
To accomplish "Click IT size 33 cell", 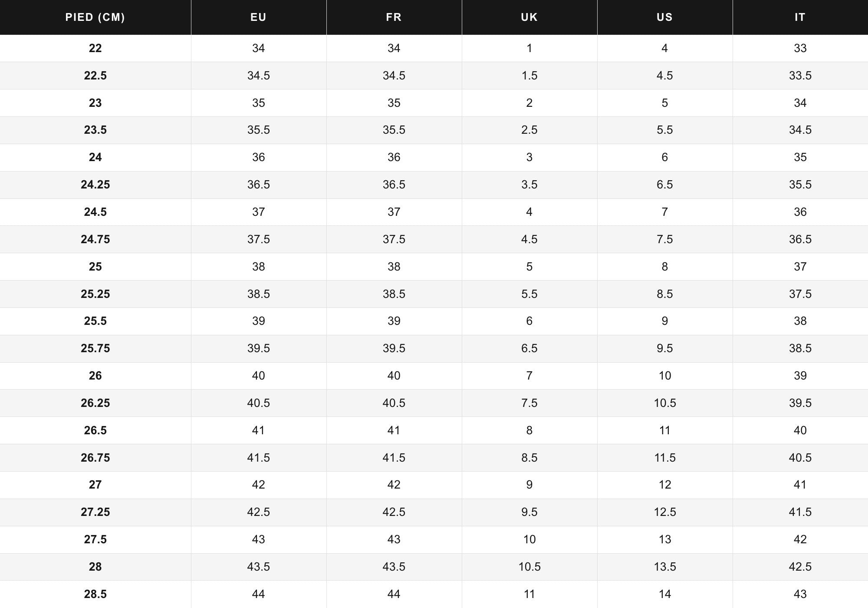I will pyautogui.click(x=800, y=48).
